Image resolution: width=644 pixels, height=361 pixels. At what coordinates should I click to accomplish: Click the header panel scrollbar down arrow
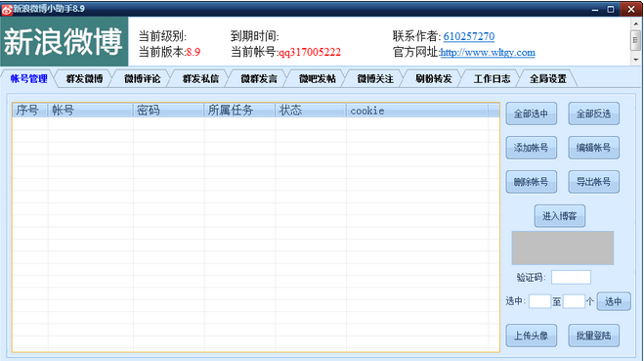click(x=635, y=60)
